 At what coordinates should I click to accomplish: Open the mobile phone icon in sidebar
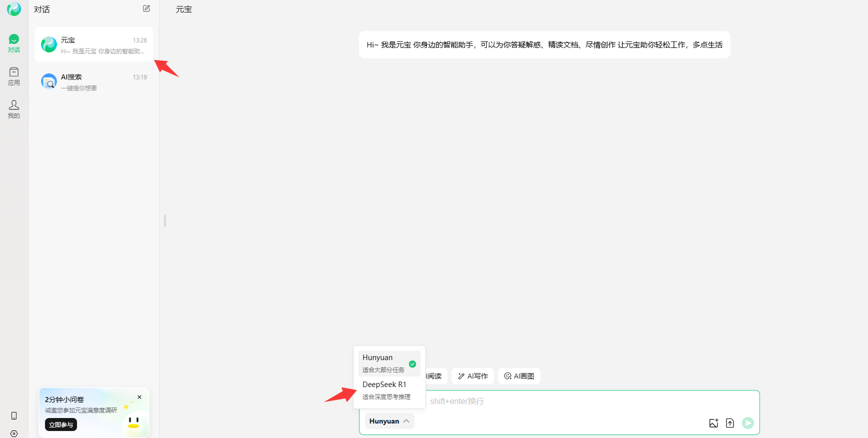[x=14, y=416]
